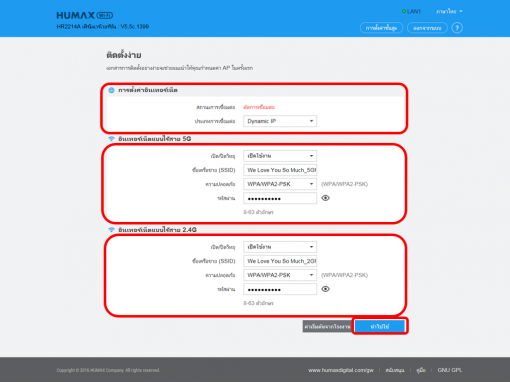The height and width of the screenshot is (382, 510).
Task: Open the 2.4G wireless enable/disable dropdown
Action: [x=280, y=247]
